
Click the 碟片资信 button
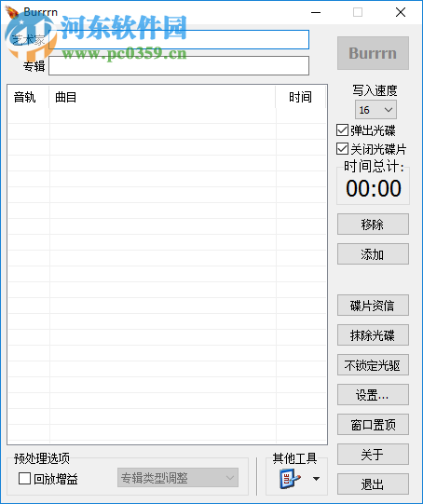coord(373,305)
